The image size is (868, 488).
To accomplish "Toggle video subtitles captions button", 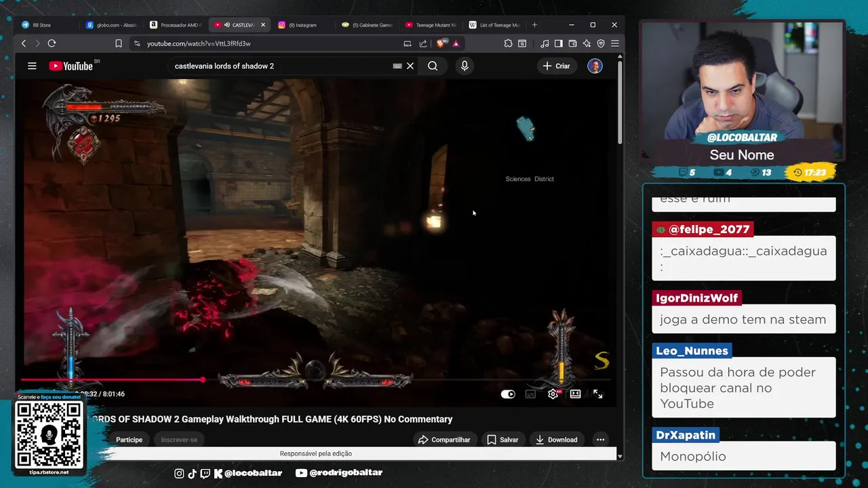I will pyautogui.click(x=530, y=394).
